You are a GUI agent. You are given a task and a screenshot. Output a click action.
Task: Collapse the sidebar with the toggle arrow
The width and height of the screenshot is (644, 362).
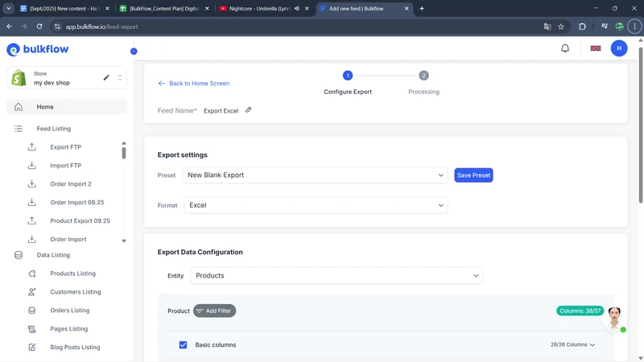[134, 51]
